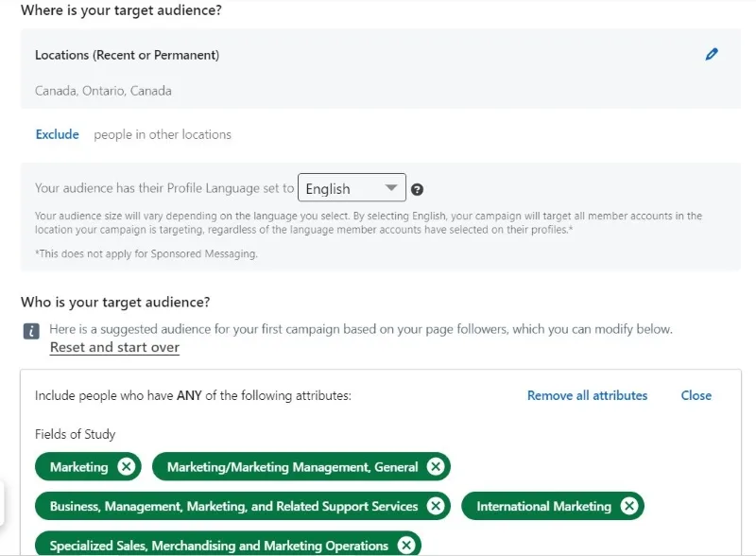Open the Profile Language help question icon
This screenshot has height=556, width=756.
tap(417, 190)
